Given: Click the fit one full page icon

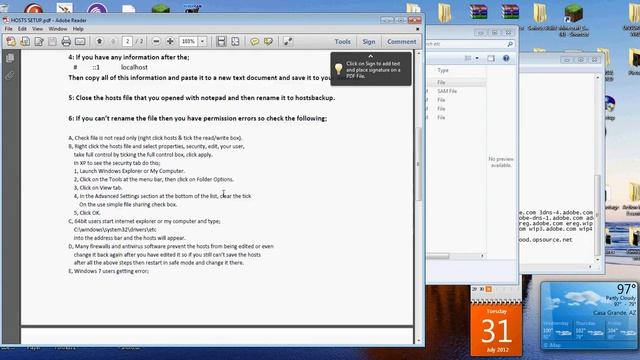Looking at the screenshot, I should (236, 42).
